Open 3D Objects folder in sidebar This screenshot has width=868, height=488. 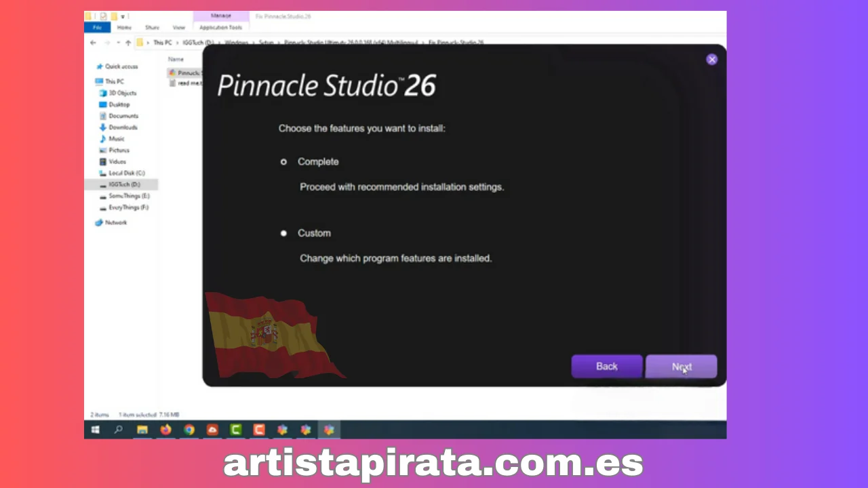122,93
